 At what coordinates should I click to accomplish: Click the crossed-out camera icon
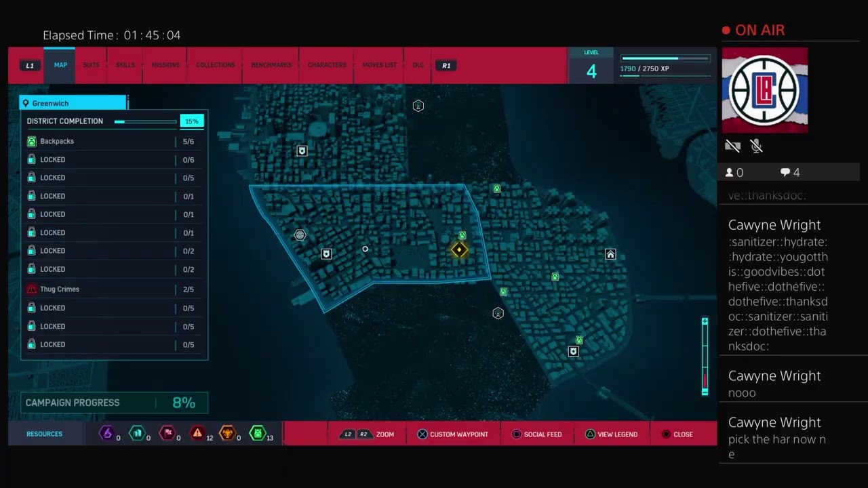732,146
